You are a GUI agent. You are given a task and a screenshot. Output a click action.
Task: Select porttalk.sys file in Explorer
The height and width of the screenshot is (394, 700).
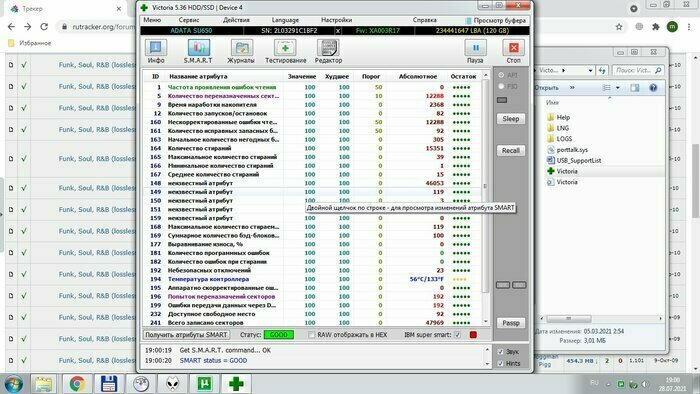tap(567, 149)
